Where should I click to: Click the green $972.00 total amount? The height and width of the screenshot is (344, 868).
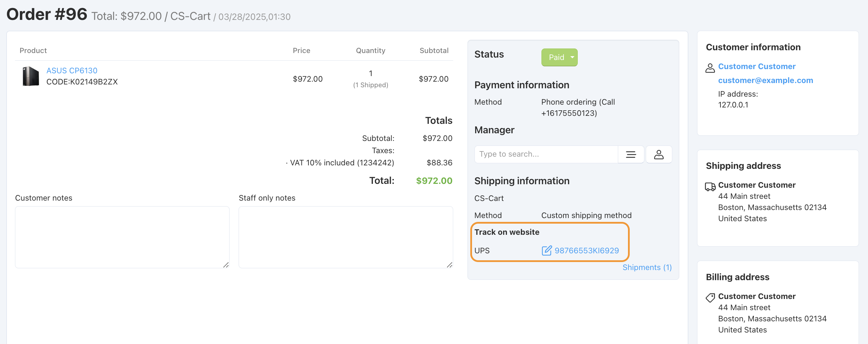434,181
